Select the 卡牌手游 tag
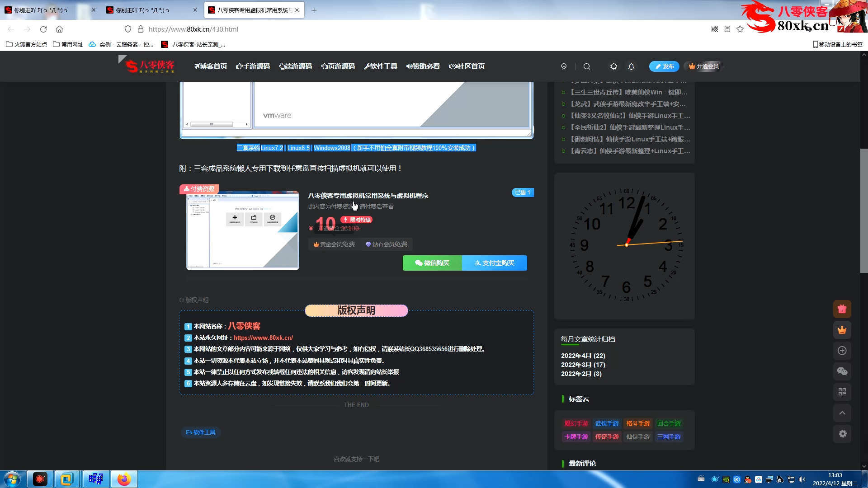Screen dimensions: 868x488 [x=576, y=437]
